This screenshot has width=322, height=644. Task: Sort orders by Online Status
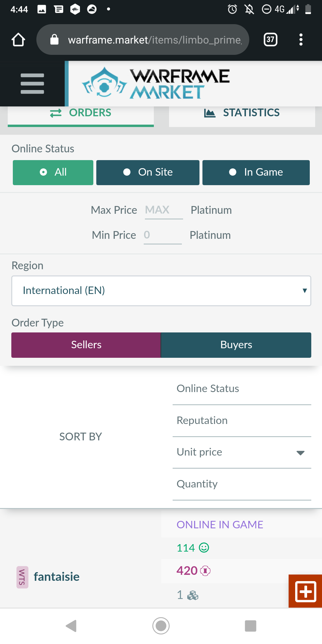click(242, 389)
